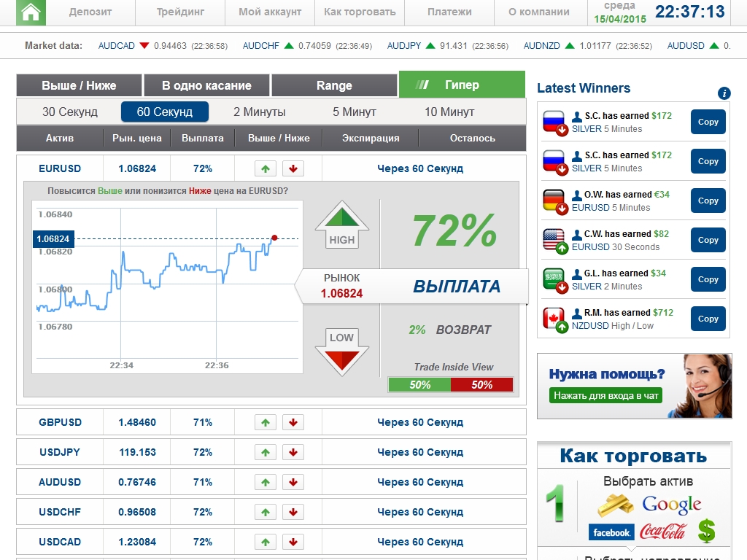
Task: Expand the USDCAD asset row
Action: pyautogui.click(x=61, y=542)
